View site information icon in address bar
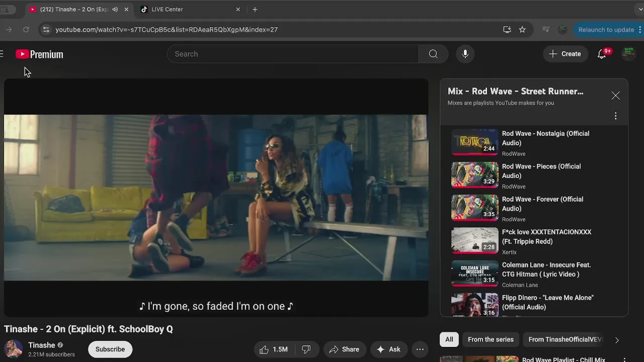 46,30
